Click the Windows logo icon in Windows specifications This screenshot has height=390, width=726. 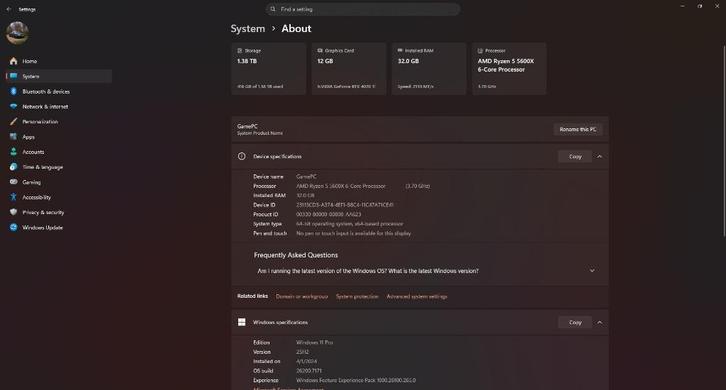click(242, 322)
